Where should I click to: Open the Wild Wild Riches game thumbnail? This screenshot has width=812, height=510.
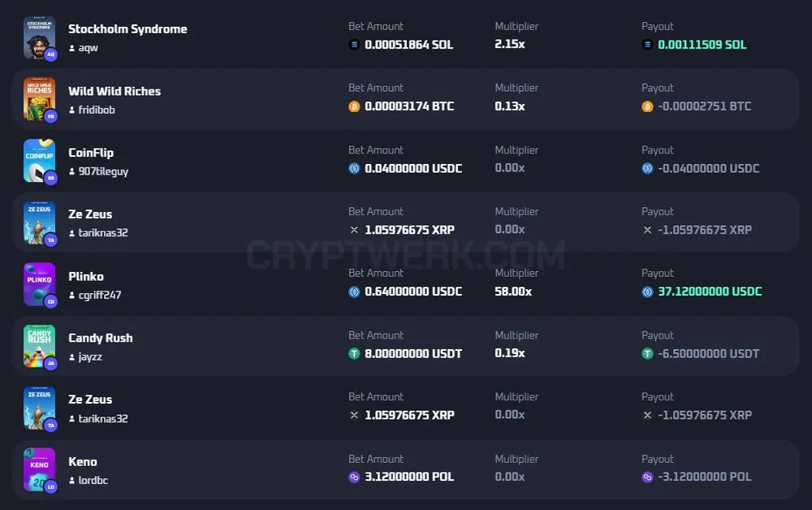[x=39, y=99]
